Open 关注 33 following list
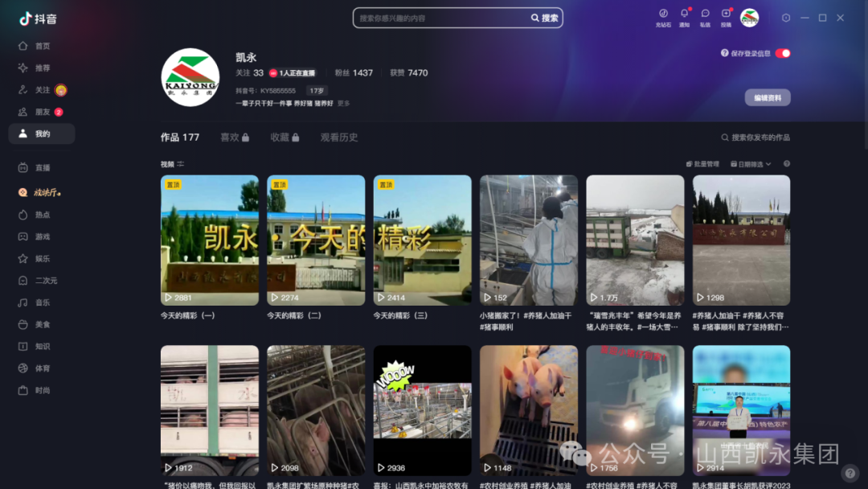The image size is (868, 489). pyautogui.click(x=250, y=73)
